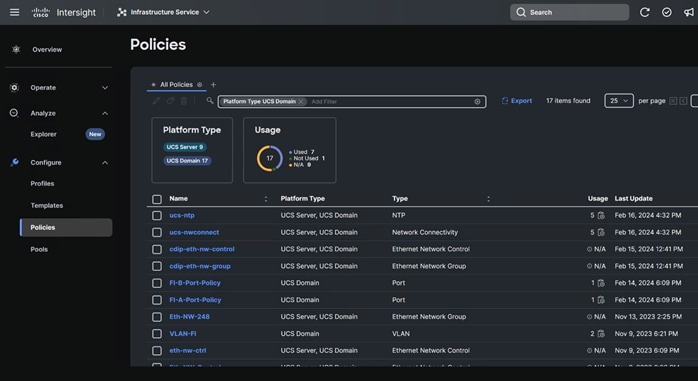Click the All Policies tab settings icon
Viewport: 698px width, 381px height.
coord(199,85)
